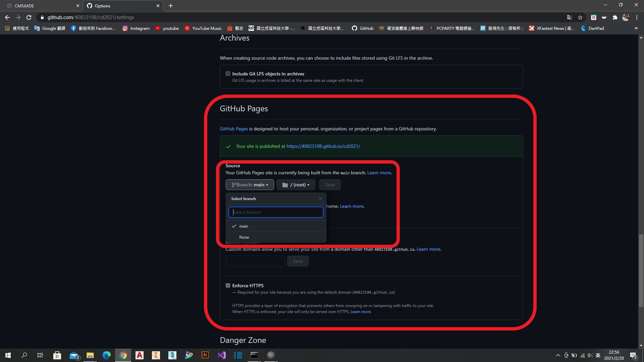Click Learn more link about theme

[x=352, y=206]
